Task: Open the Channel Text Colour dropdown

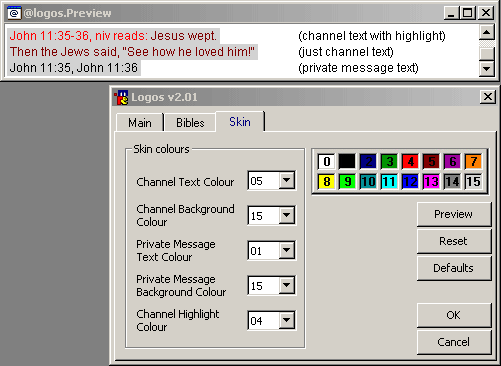Action: pos(287,181)
